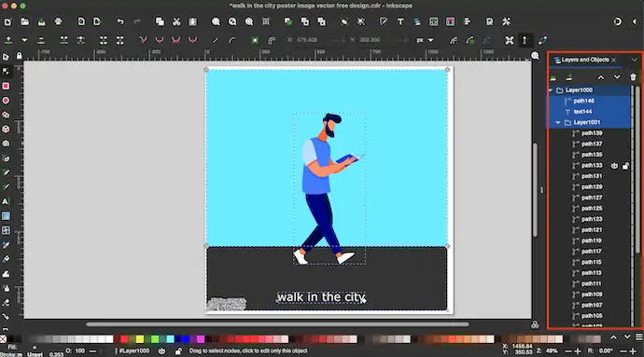Click the Cut scissors icon
644x357 pixels.
click(x=176, y=21)
